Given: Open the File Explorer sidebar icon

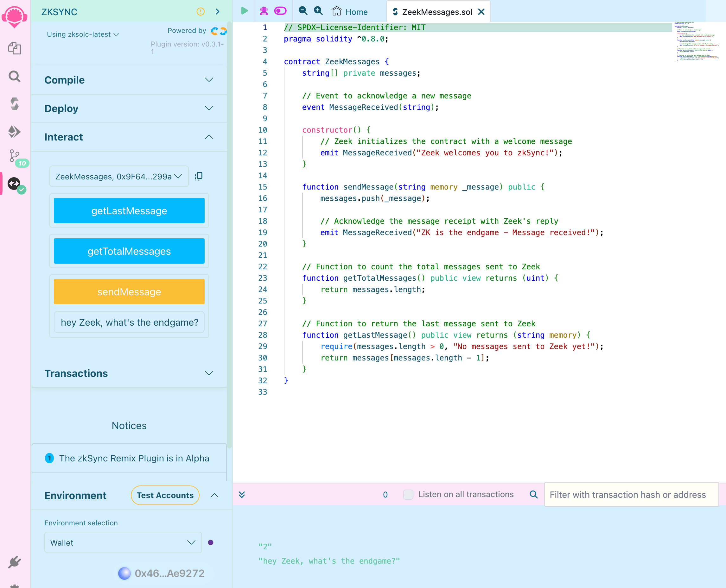Looking at the screenshot, I should point(15,48).
